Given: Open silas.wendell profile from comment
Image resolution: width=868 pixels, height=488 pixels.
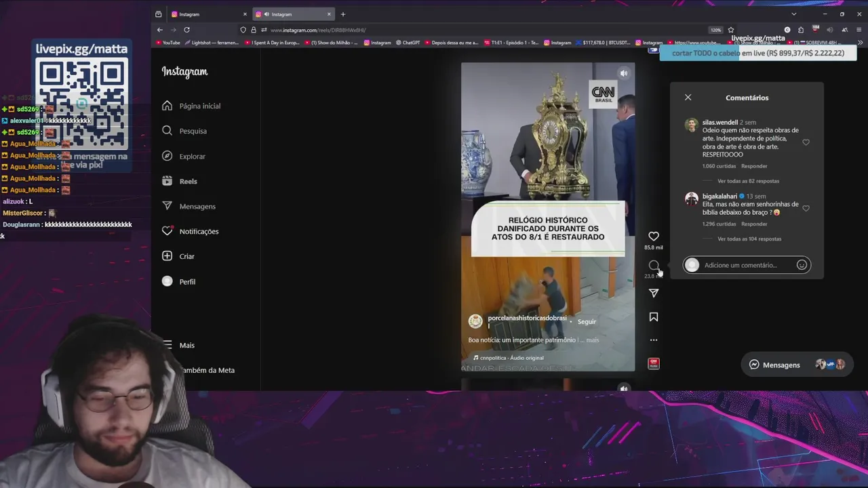Looking at the screenshot, I should [719, 123].
